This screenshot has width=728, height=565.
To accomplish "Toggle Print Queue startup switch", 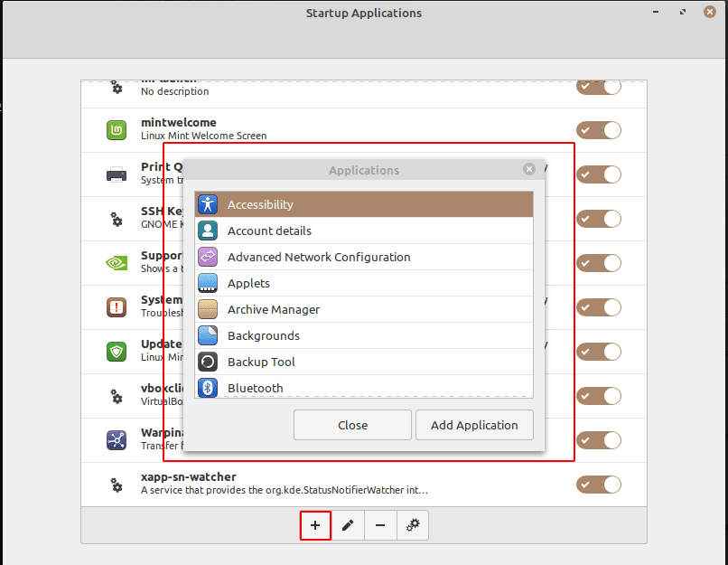I will pos(599,174).
